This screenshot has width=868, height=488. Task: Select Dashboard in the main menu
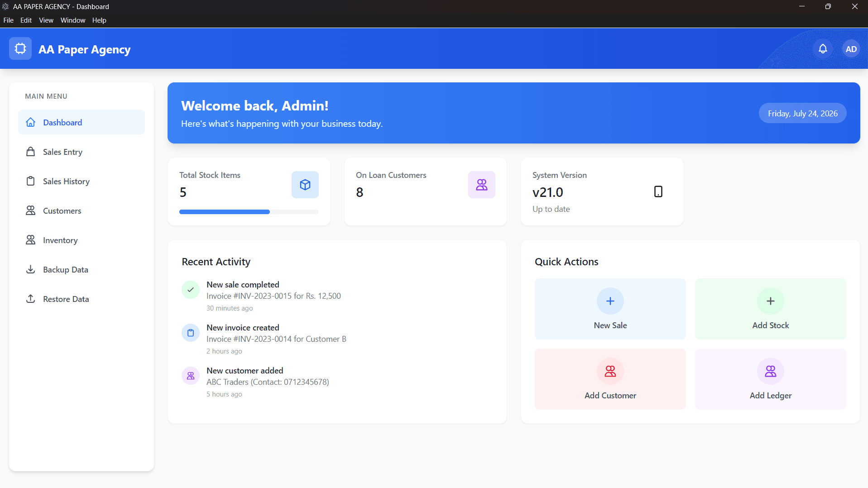[82, 122]
